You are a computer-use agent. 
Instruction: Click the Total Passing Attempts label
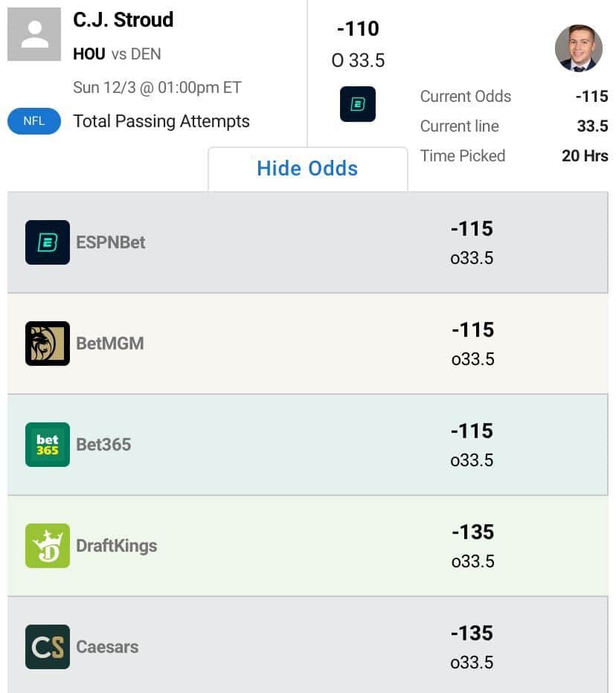pos(161,121)
